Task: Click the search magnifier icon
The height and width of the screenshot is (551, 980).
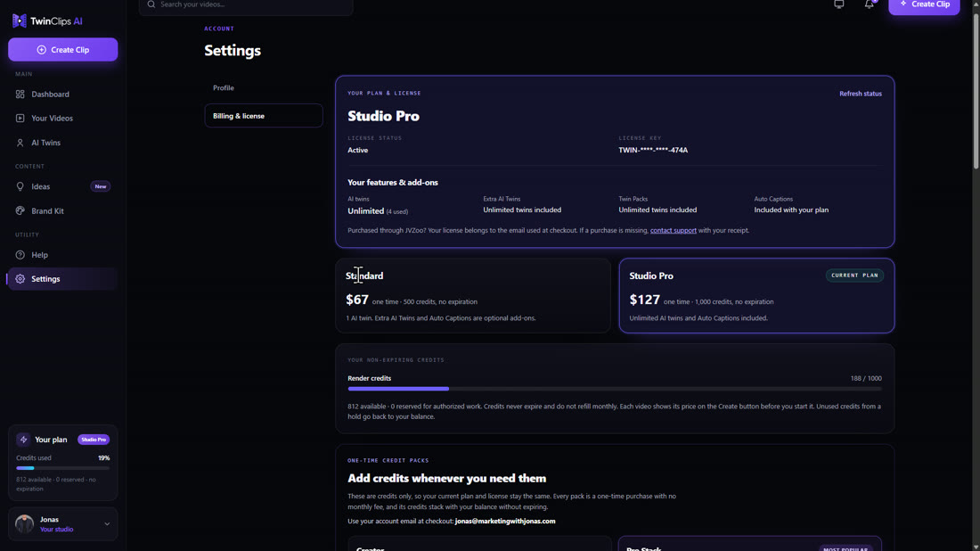Action: pyautogui.click(x=151, y=4)
